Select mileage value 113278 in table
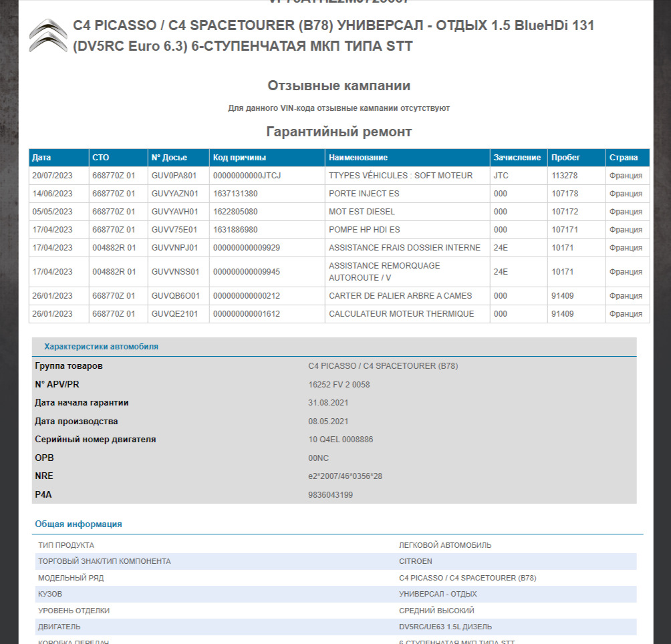The width and height of the screenshot is (671, 644). (565, 176)
